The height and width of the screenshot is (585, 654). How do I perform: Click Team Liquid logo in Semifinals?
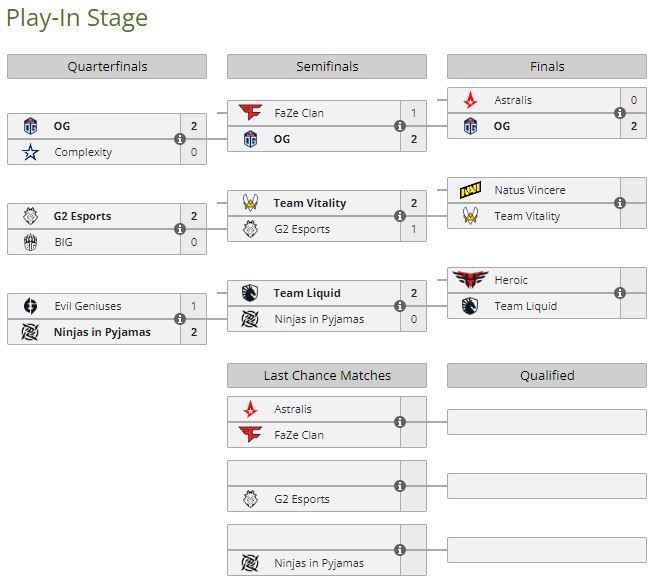pyautogui.click(x=250, y=293)
